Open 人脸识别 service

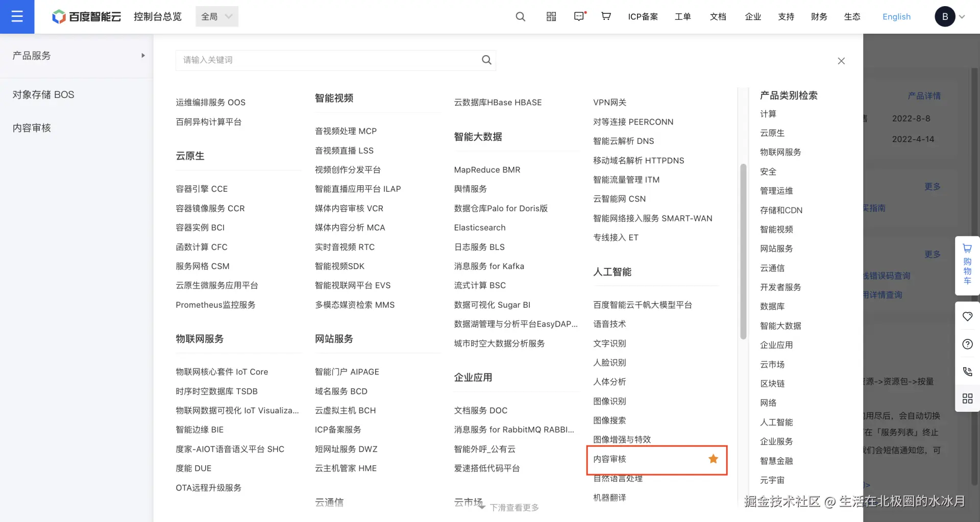pos(609,363)
